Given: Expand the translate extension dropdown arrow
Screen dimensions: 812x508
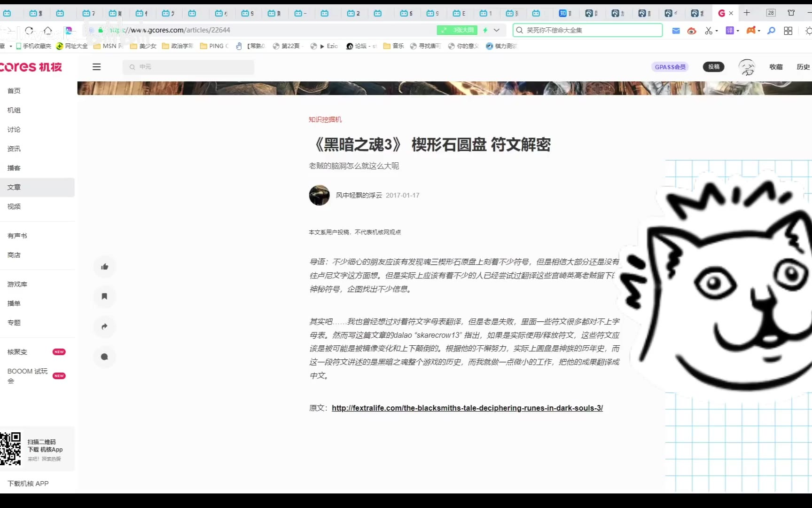Looking at the screenshot, I should 738,31.
